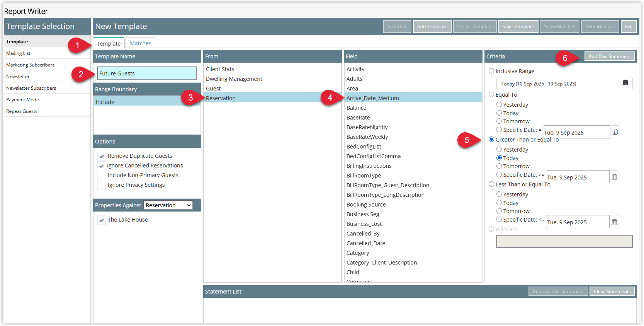Select Payment Mode template
This screenshot has height=326, width=644.
47,99
